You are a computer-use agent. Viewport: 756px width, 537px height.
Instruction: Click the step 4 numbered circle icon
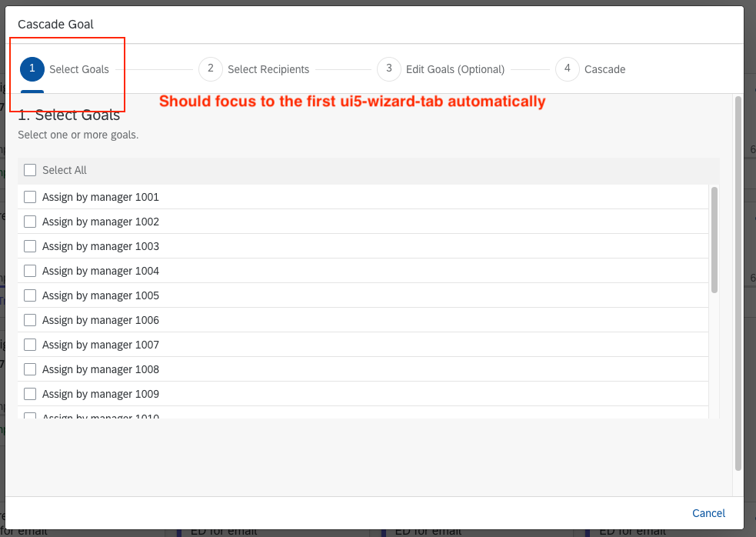[567, 68]
